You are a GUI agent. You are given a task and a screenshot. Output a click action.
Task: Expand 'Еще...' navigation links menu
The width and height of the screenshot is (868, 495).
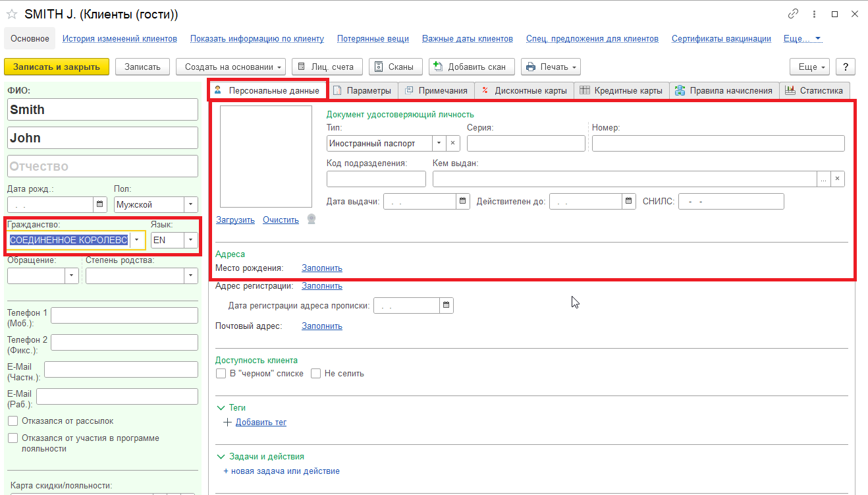coord(803,39)
